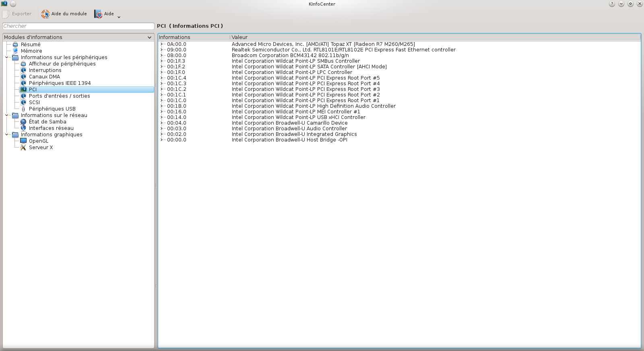
Task: Select Wildcat Point-LP LPC Controller row
Action: [292, 72]
